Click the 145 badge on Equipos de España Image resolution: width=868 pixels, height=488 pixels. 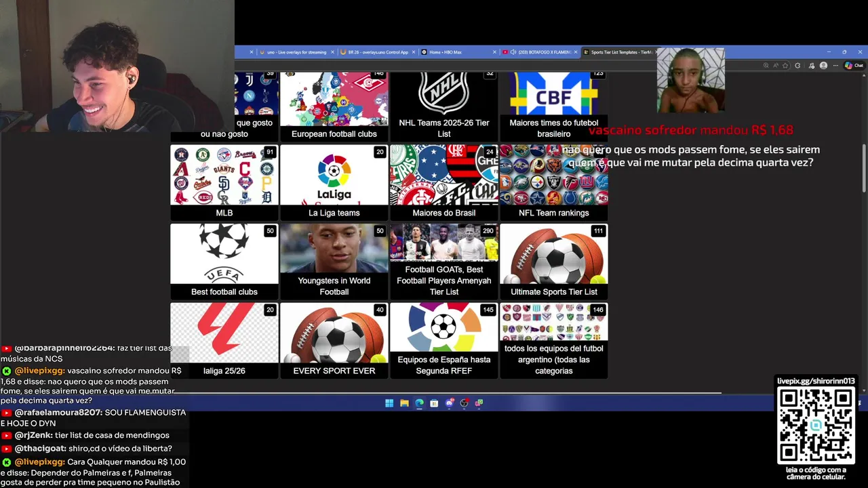click(x=488, y=310)
